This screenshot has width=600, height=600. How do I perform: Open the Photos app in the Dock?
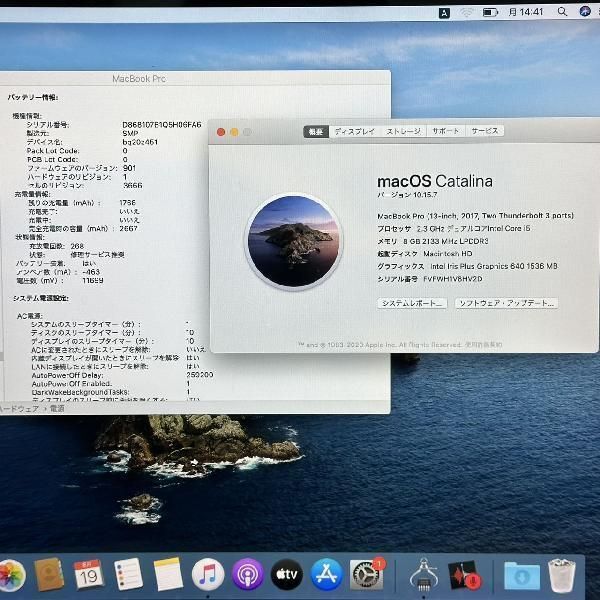[x=11, y=575]
